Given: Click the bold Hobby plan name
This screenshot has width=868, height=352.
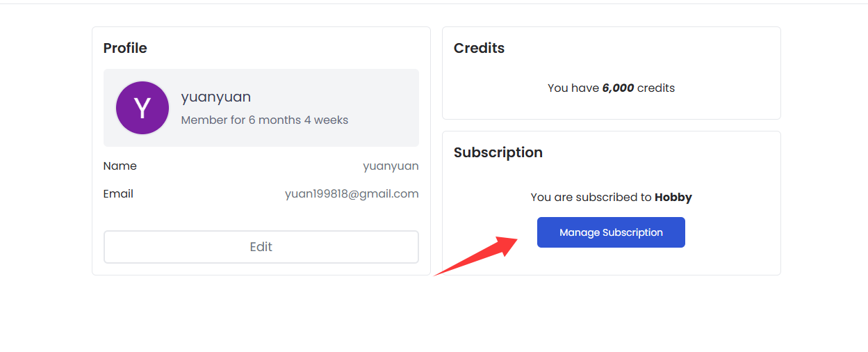Looking at the screenshot, I should tap(673, 198).
